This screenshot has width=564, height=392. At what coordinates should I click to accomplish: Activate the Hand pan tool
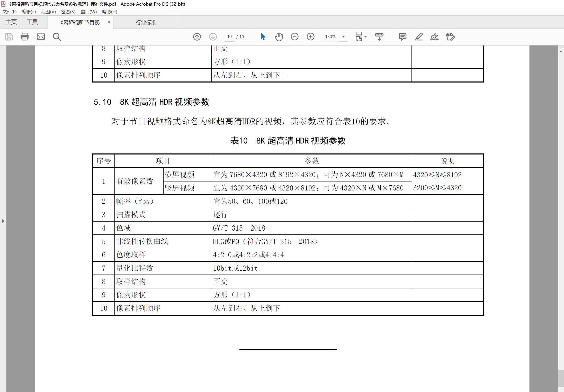(x=279, y=37)
